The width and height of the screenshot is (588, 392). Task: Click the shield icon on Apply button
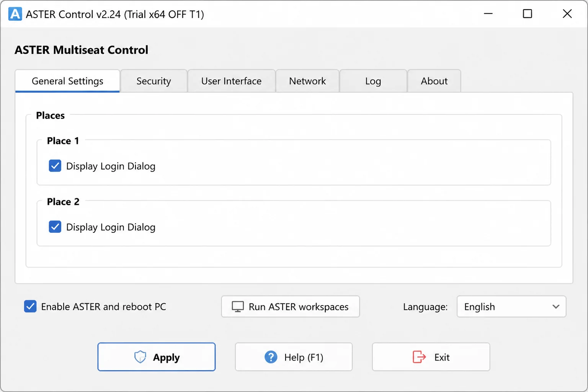point(140,357)
